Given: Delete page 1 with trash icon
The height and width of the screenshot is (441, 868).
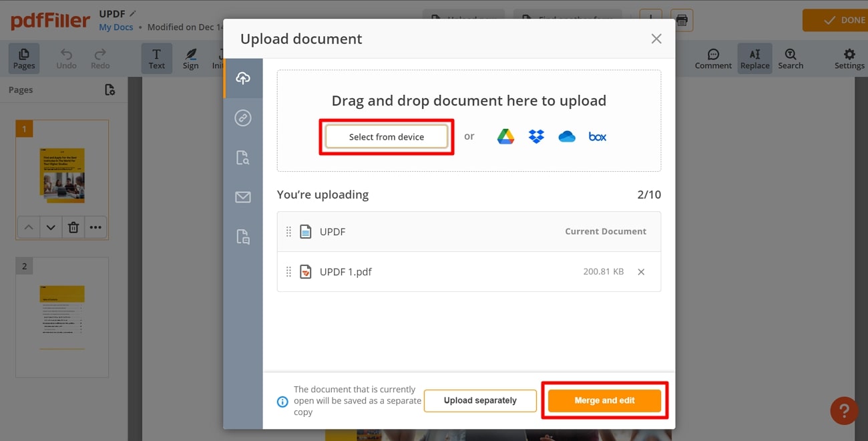Looking at the screenshot, I should tap(73, 227).
